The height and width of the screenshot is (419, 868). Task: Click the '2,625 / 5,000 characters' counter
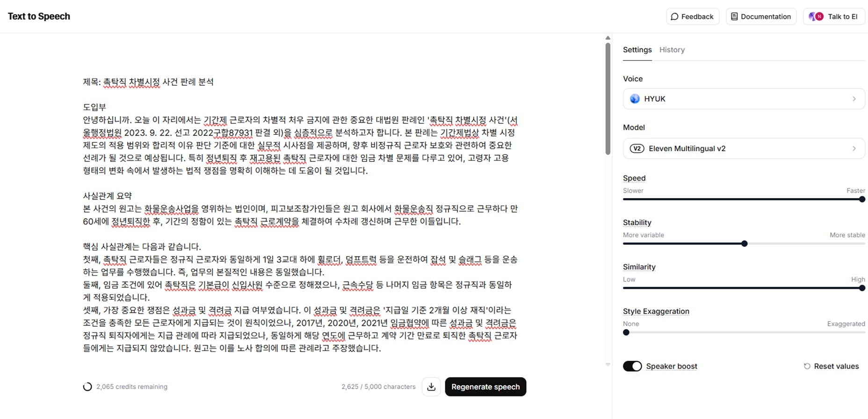point(378,387)
